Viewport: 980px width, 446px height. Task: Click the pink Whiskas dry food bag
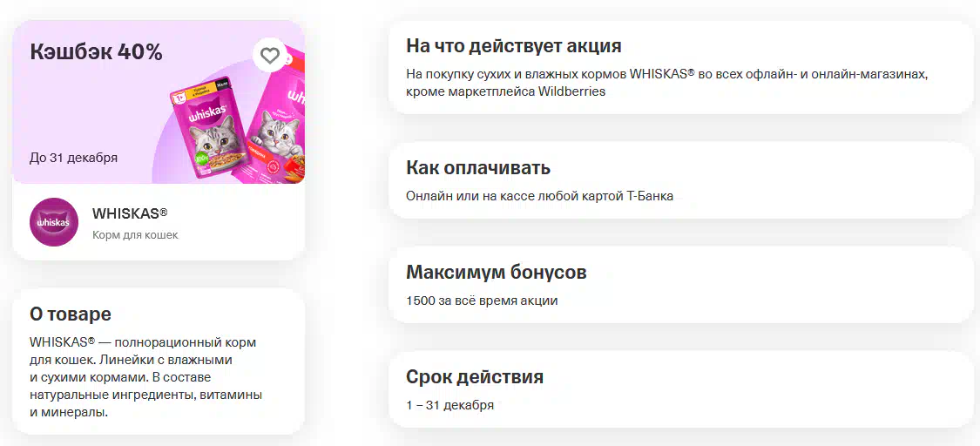[274, 120]
